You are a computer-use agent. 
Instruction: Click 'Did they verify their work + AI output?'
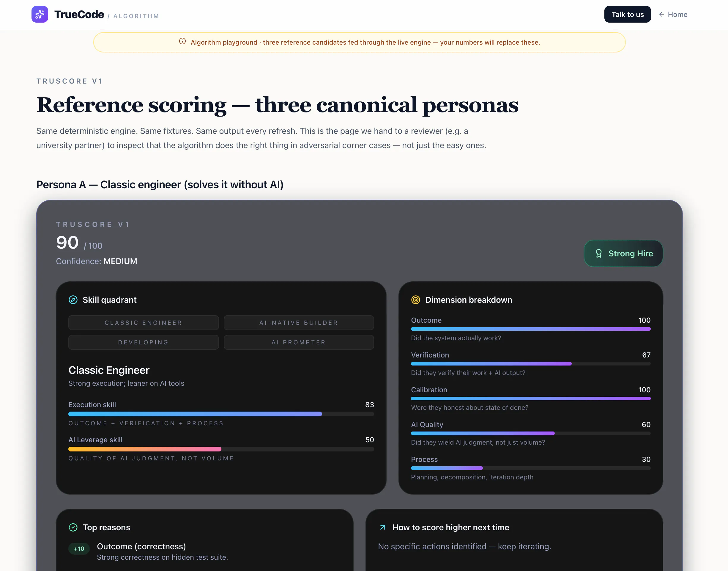coord(468,373)
